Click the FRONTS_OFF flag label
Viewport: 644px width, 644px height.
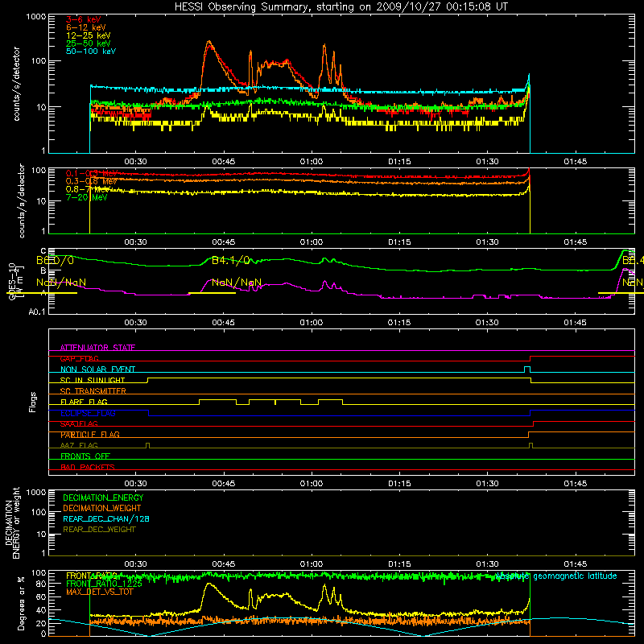85,456
